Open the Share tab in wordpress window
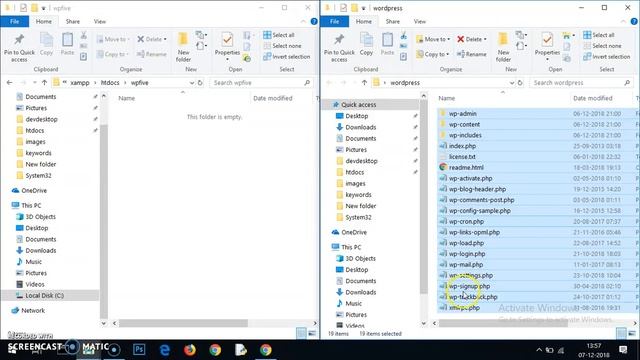This screenshot has height=360, width=640. pyautogui.click(x=393, y=22)
